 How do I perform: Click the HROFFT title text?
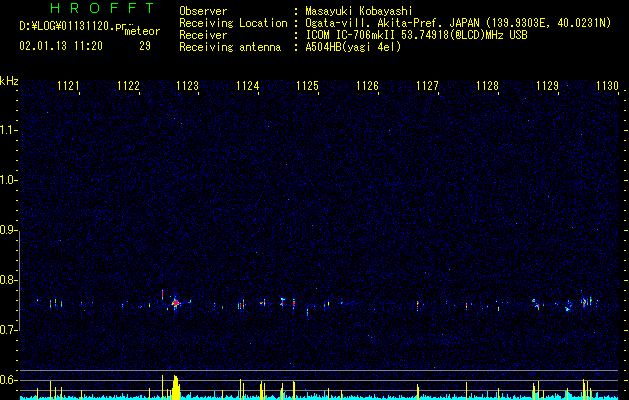tap(103, 8)
